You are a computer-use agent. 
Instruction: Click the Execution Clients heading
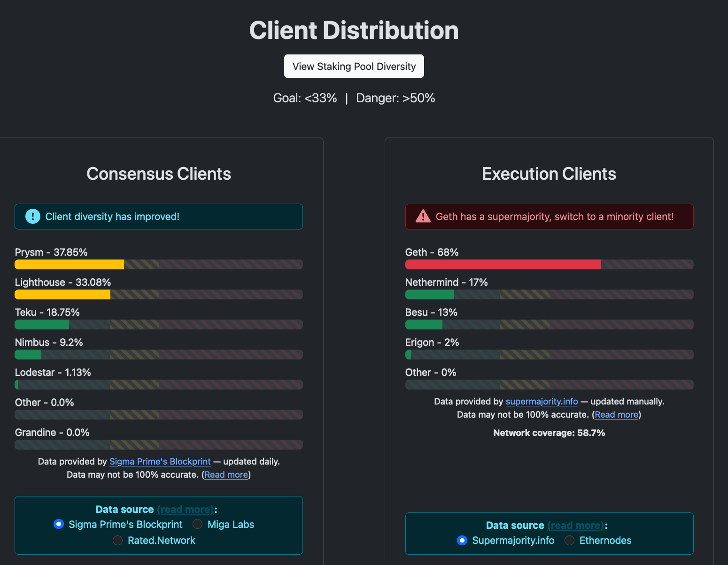click(549, 174)
